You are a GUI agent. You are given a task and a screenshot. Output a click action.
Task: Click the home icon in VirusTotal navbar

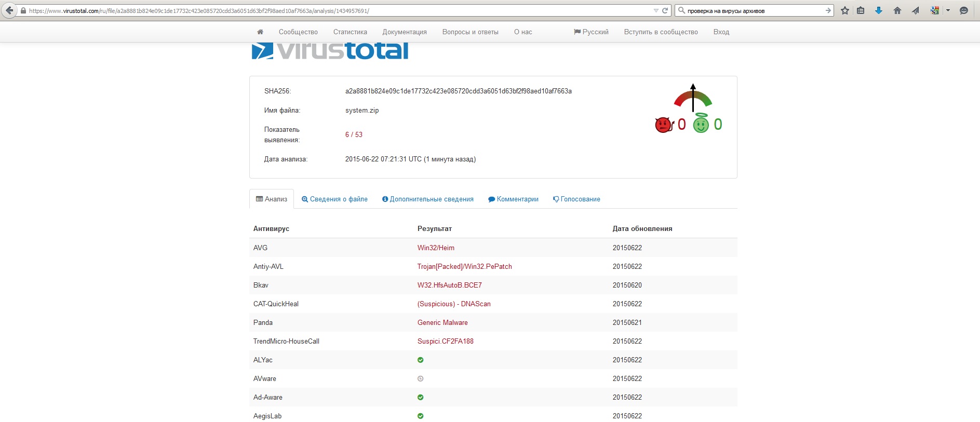(x=260, y=32)
